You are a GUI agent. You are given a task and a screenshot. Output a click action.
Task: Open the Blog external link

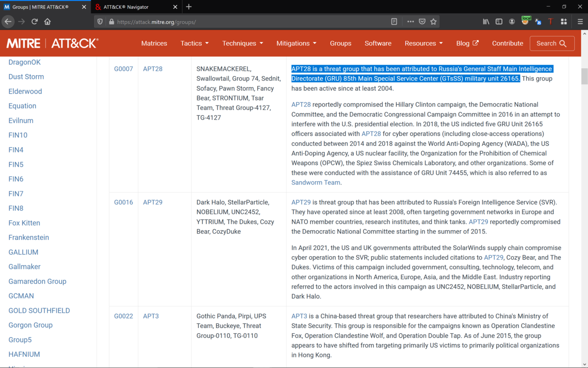tap(467, 43)
